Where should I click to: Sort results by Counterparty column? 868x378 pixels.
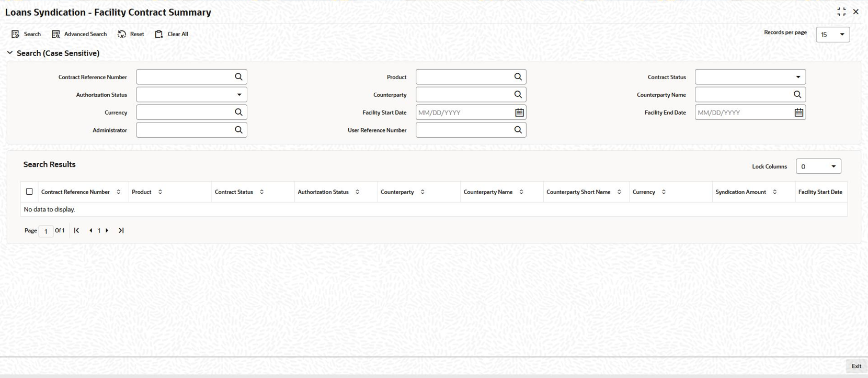pos(422,192)
